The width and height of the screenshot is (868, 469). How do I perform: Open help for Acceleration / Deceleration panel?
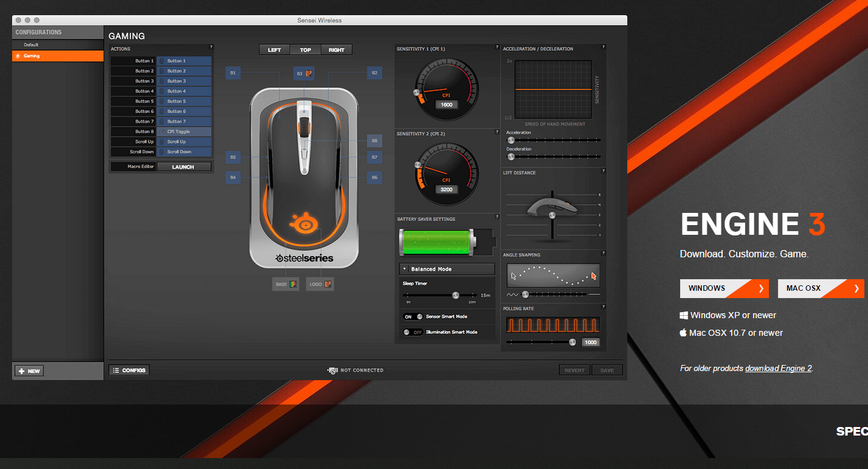pos(603,47)
